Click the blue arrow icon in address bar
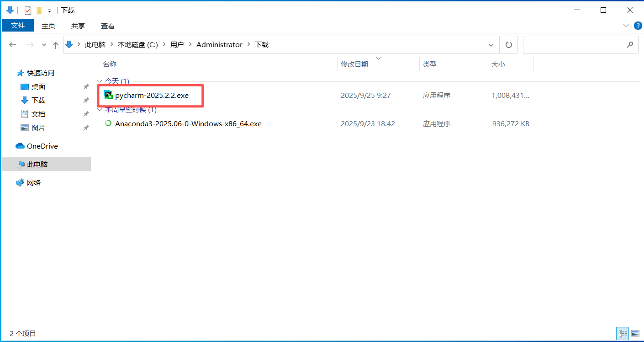Viewport: 644px width, 342px height. point(69,44)
